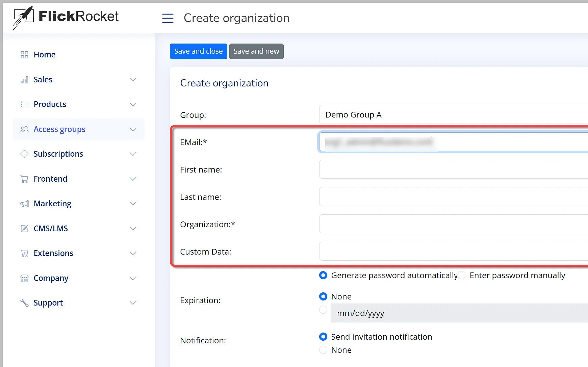Click the Frontend shopping cart icon
The height and width of the screenshot is (367, 588).
(x=24, y=179)
